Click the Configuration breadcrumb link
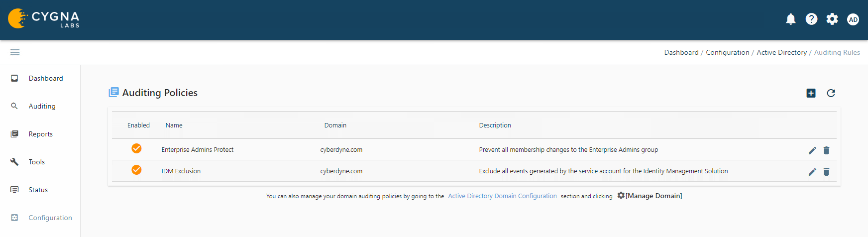The image size is (868, 237). [x=727, y=52]
